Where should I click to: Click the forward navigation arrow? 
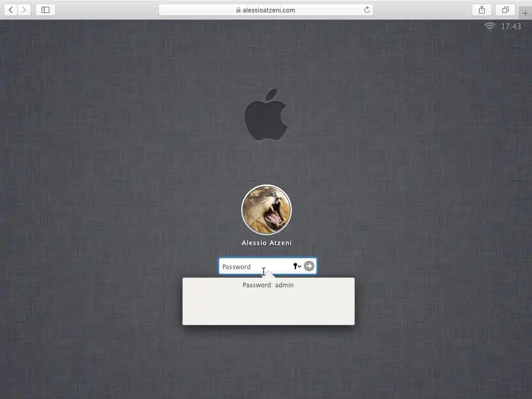coord(24,10)
